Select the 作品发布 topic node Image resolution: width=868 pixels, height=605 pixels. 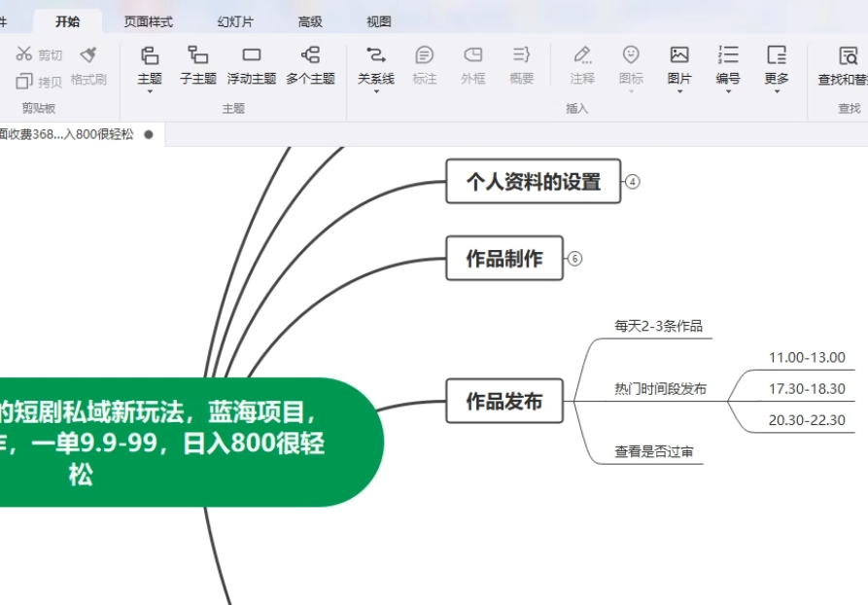coord(504,401)
